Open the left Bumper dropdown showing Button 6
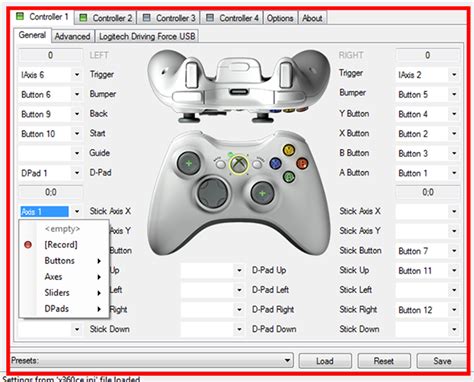This screenshot has height=382, width=474. [50, 94]
